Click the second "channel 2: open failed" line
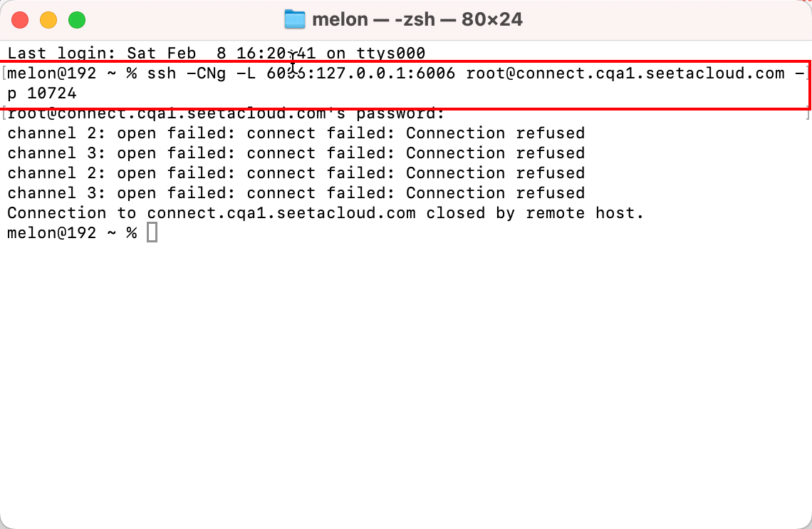The image size is (812, 529). pos(296,173)
